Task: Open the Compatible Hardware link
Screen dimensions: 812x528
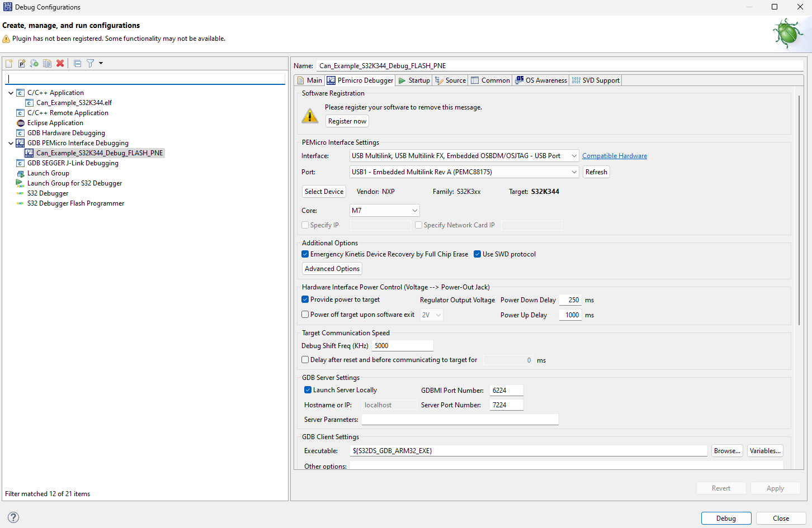Action: [614, 155]
